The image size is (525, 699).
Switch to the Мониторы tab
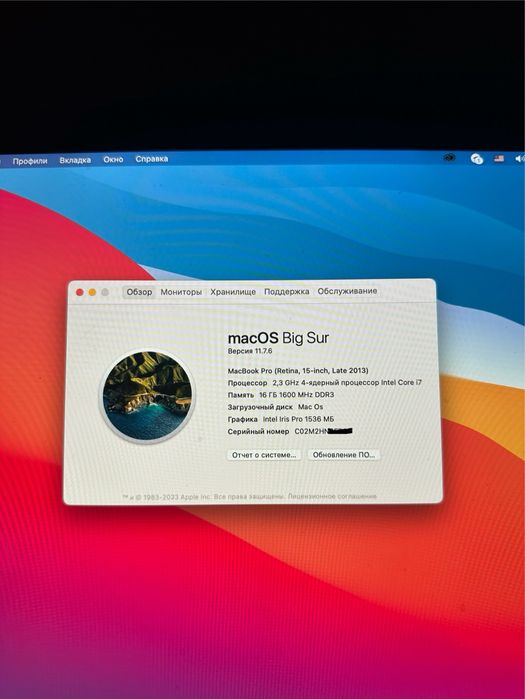[x=181, y=292]
